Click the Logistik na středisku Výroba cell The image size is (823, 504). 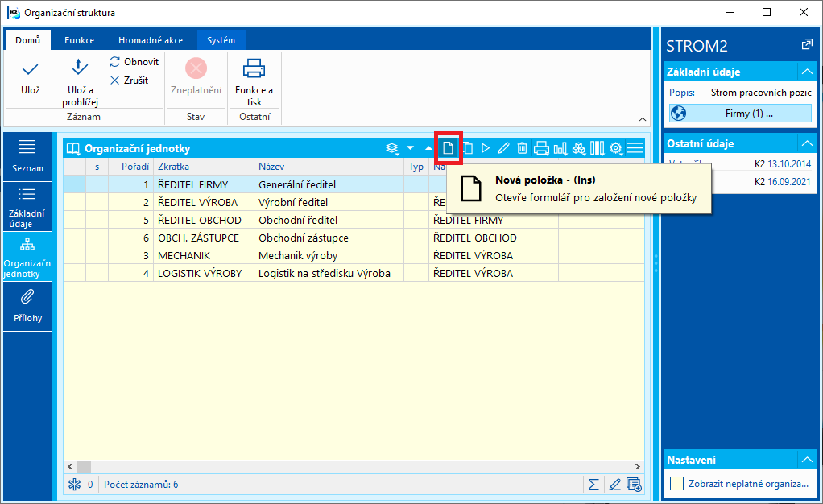tap(329, 274)
